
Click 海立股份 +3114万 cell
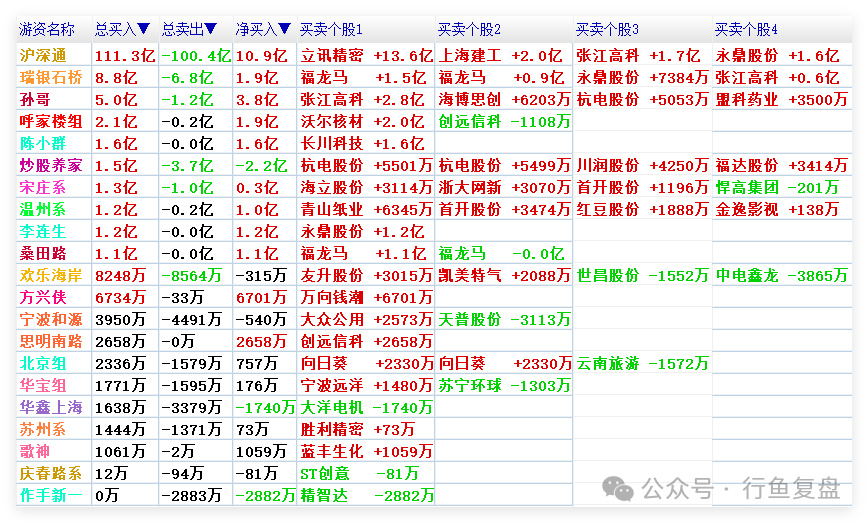366,188
